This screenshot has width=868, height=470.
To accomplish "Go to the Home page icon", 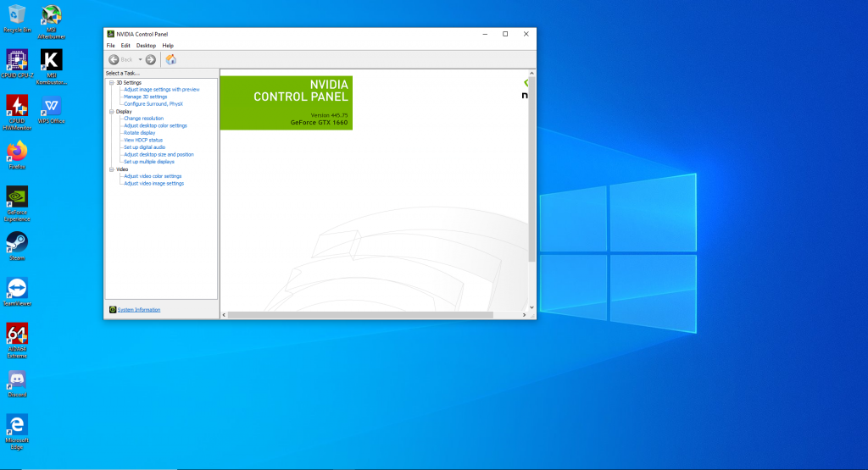I will (x=171, y=60).
